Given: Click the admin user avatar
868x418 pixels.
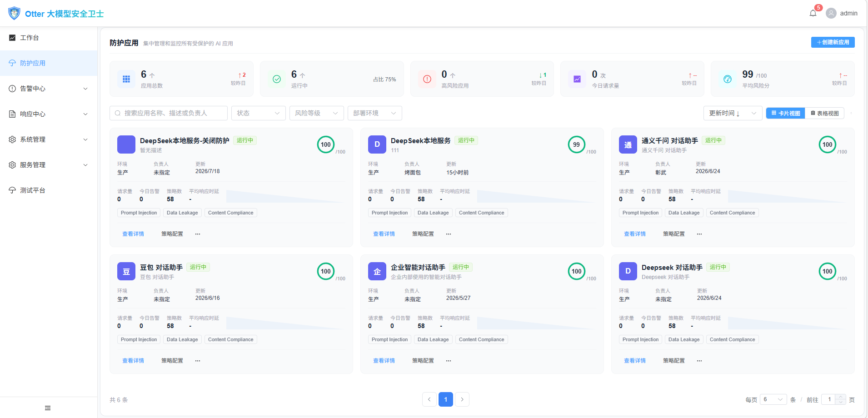Looking at the screenshot, I should 831,13.
